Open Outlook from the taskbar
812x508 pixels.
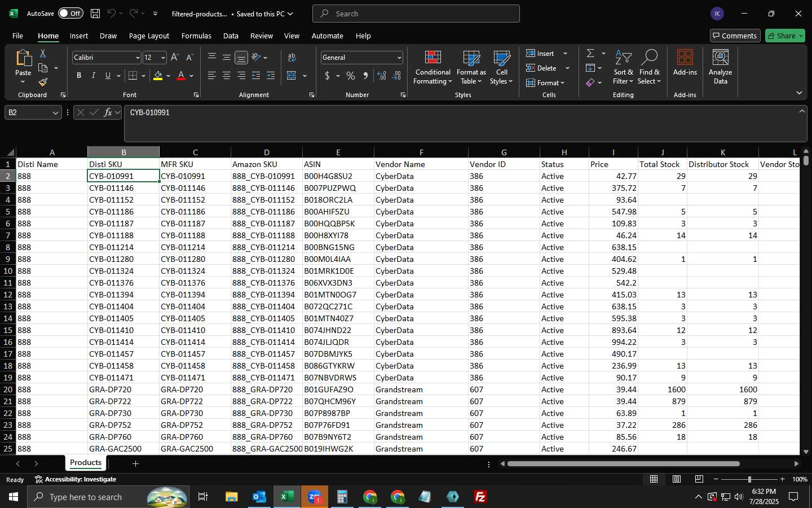259,497
